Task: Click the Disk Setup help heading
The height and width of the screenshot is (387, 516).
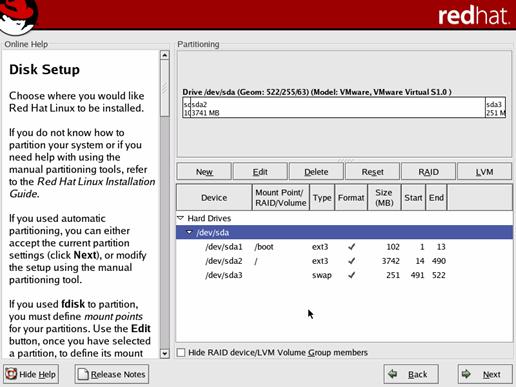Action: click(44, 70)
